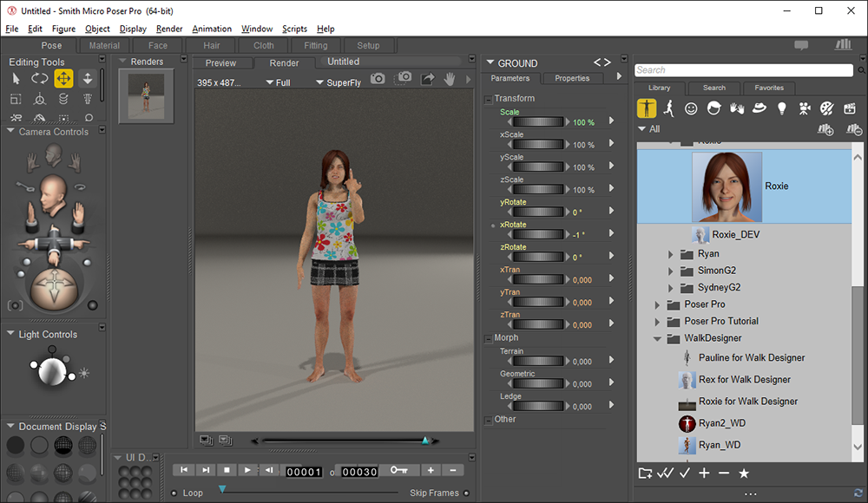
Task: Click the library Search input field
Action: point(743,70)
